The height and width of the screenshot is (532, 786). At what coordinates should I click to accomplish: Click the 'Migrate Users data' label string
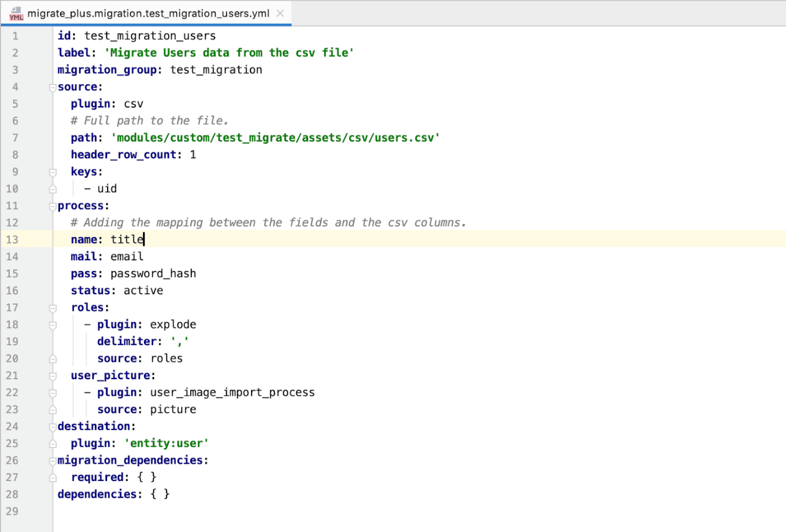click(x=228, y=53)
